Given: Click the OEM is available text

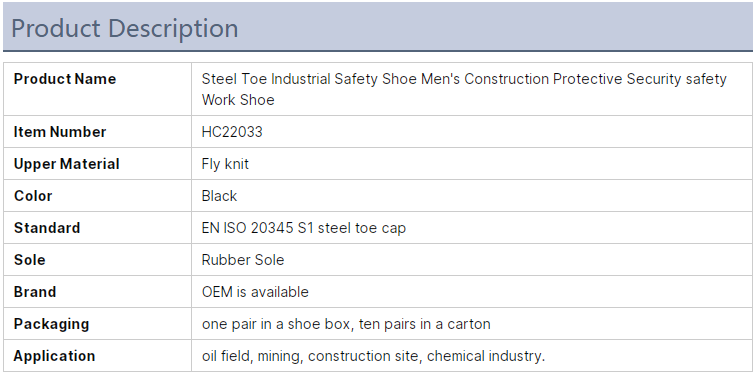Looking at the screenshot, I should coord(255,292).
